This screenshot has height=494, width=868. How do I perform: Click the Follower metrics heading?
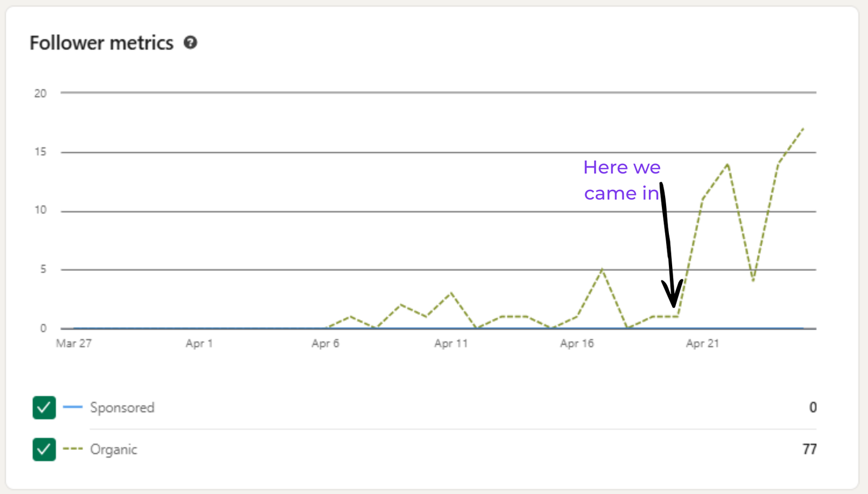(101, 43)
